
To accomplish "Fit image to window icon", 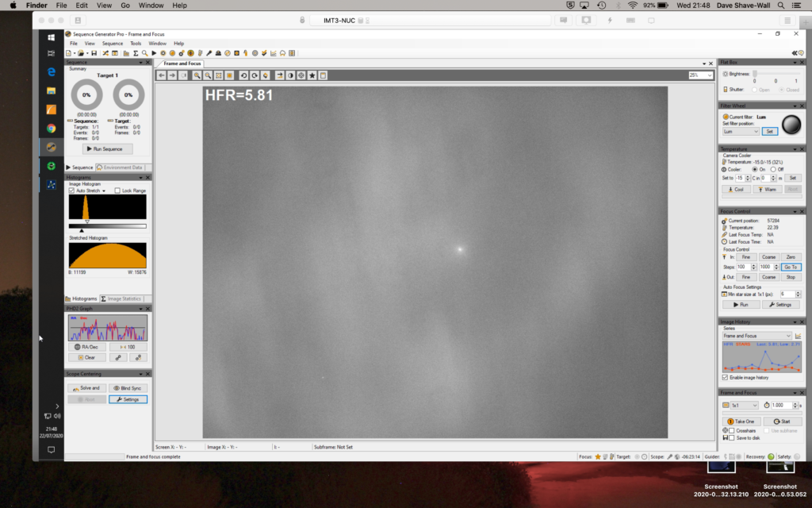I will pos(219,75).
